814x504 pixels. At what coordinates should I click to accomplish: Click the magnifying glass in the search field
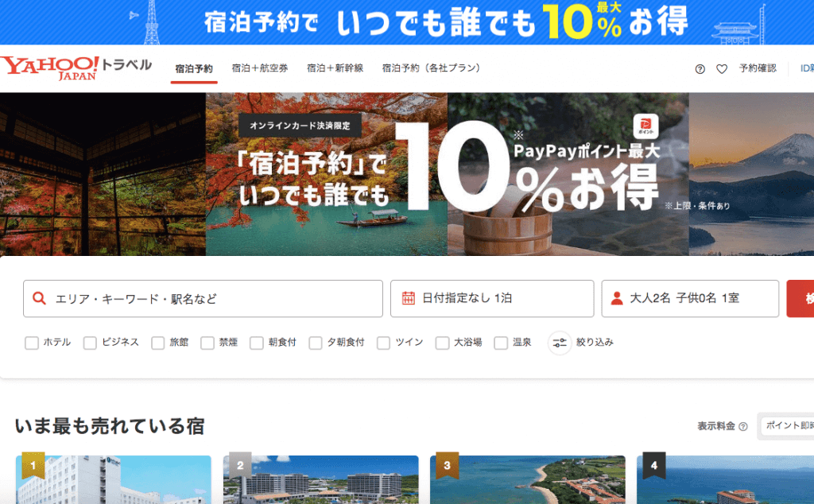point(38,298)
